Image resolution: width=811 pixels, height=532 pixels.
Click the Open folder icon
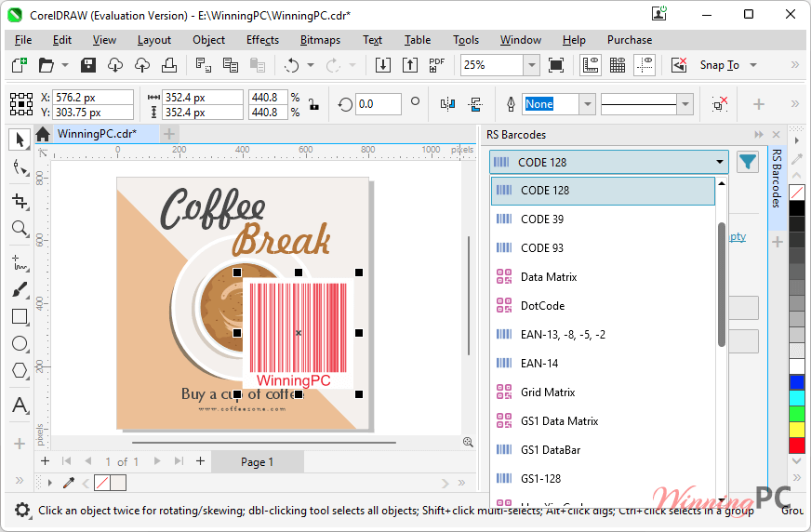[x=46, y=65]
